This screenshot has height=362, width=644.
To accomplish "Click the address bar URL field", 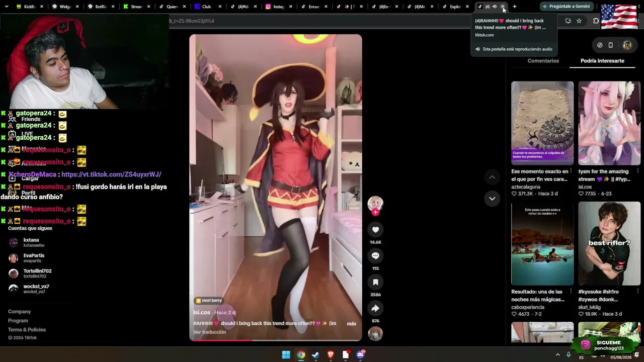I will 362,21.
